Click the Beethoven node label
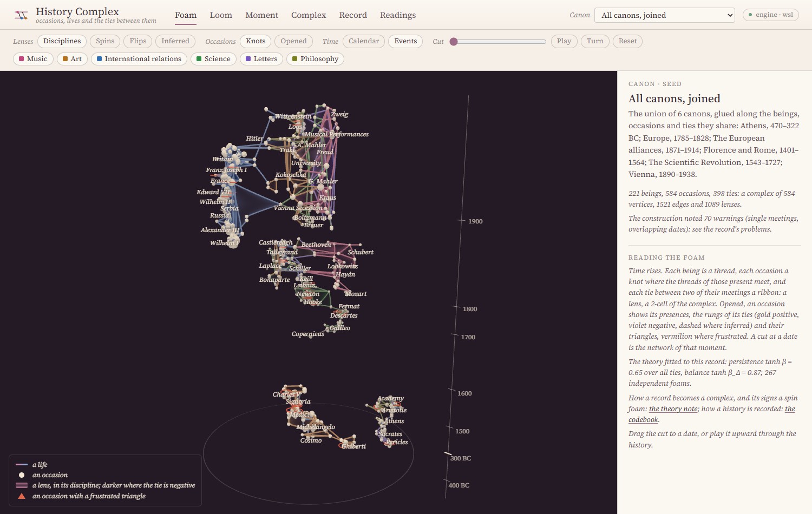 (316, 245)
